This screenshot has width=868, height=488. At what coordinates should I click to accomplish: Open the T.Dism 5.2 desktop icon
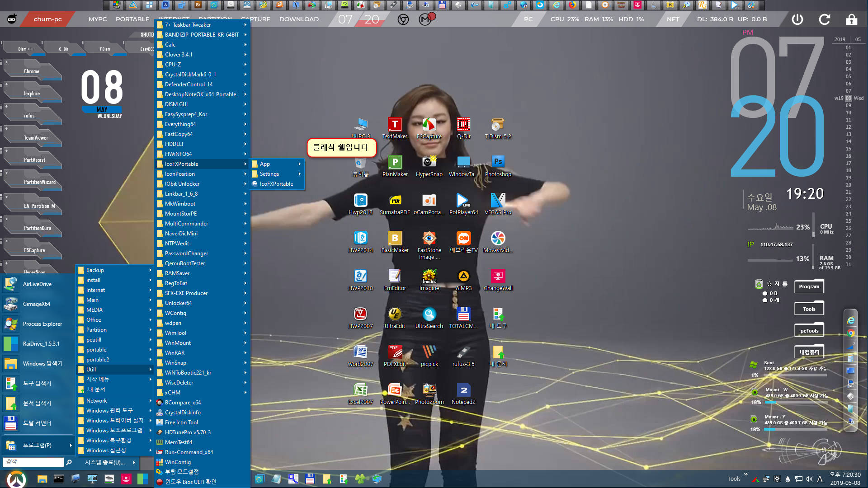coord(498,128)
